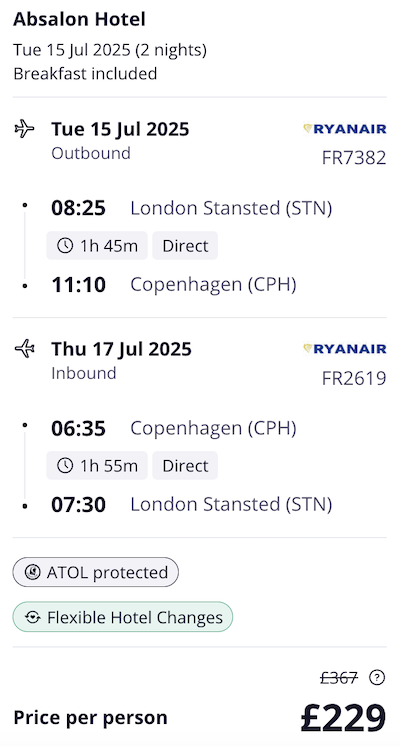Click the £229 price per person

coord(343,717)
